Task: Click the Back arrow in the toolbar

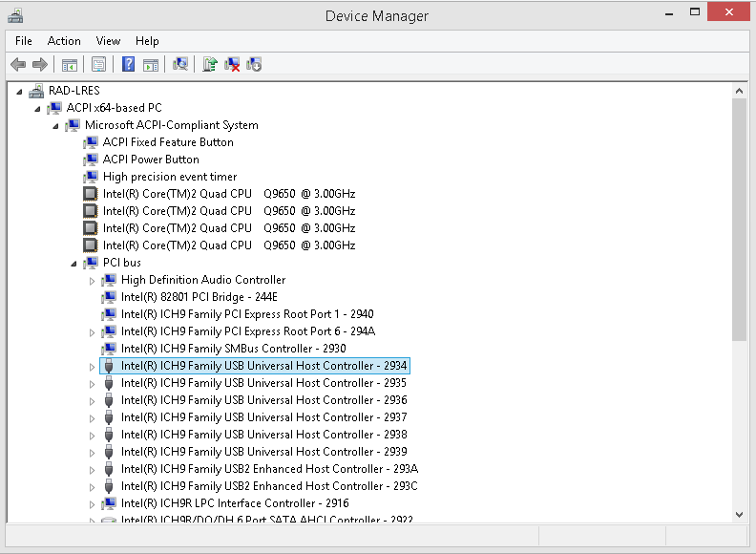Action: [17, 64]
